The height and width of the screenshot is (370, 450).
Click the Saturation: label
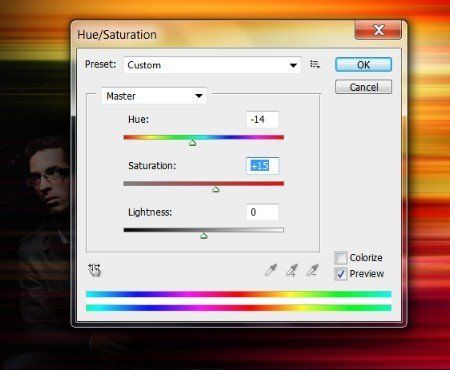pyautogui.click(x=152, y=166)
